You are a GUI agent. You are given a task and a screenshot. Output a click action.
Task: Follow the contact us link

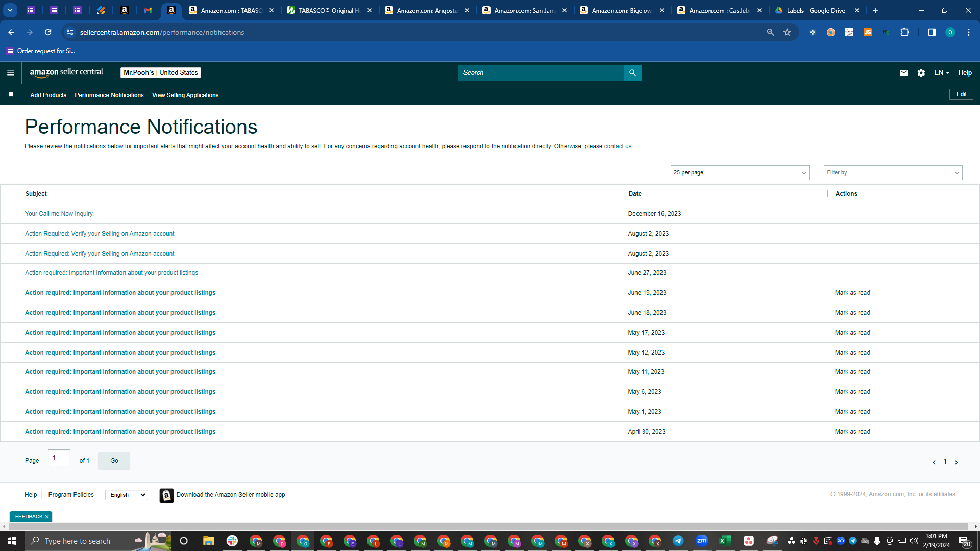618,146
